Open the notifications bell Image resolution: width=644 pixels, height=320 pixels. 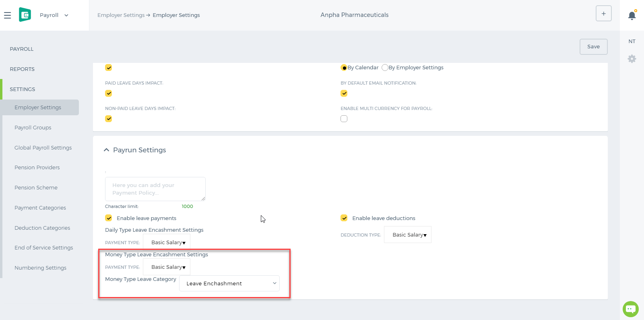pyautogui.click(x=632, y=15)
